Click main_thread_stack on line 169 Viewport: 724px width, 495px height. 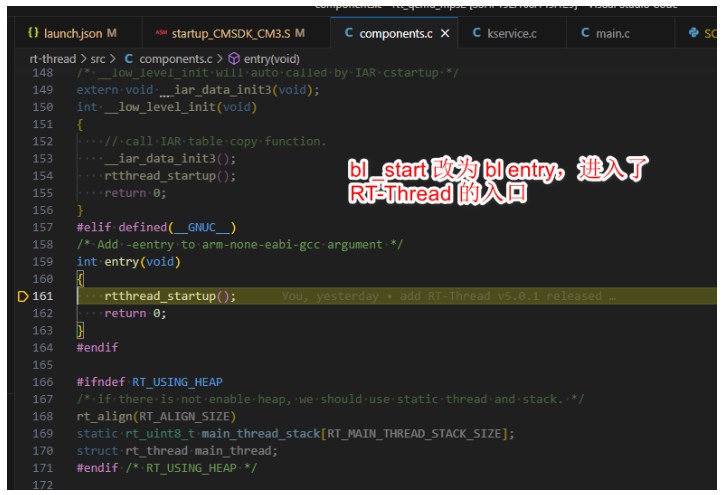261,434
